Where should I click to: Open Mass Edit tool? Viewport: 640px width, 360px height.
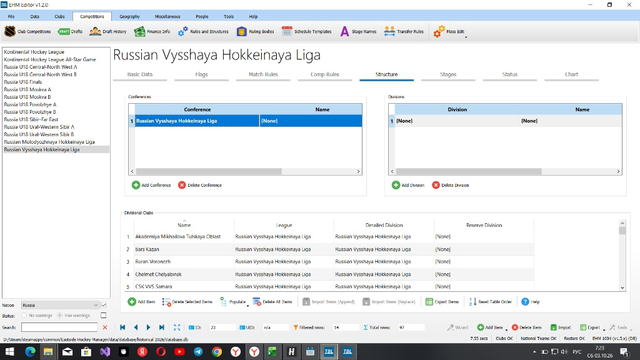(x=449, y=31)
